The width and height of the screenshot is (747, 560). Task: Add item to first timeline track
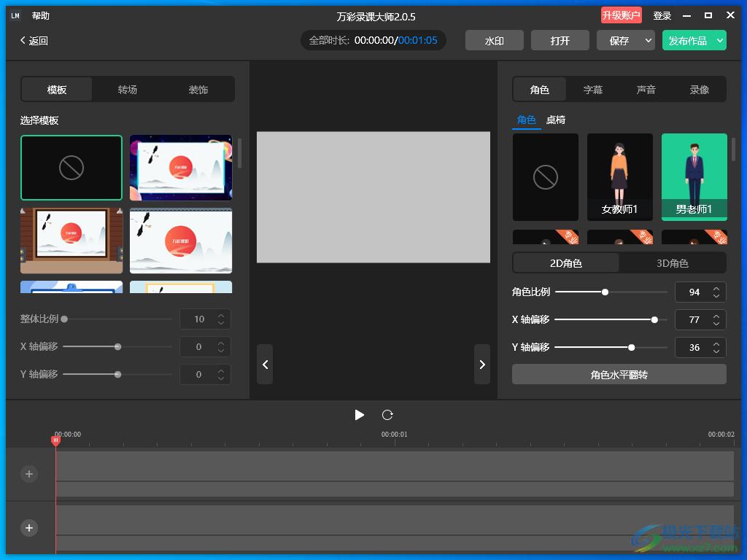pos(29,474)
